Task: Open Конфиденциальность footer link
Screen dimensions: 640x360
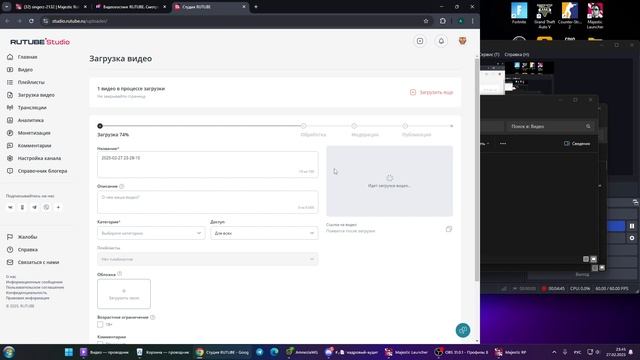Action: coord(27,293)
